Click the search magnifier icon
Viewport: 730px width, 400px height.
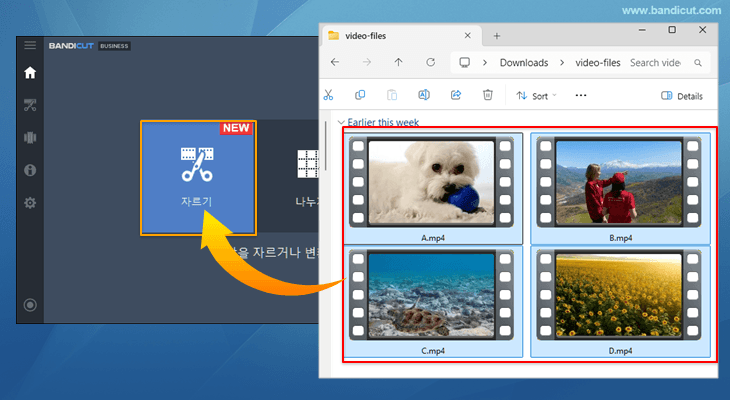698,62
